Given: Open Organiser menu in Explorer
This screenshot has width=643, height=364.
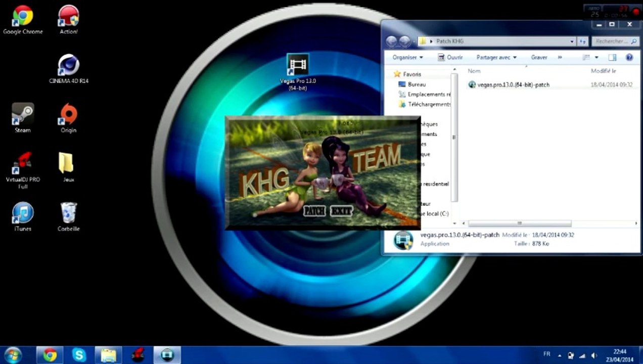Looking at the screenshot, I should (x=407, y=57).
